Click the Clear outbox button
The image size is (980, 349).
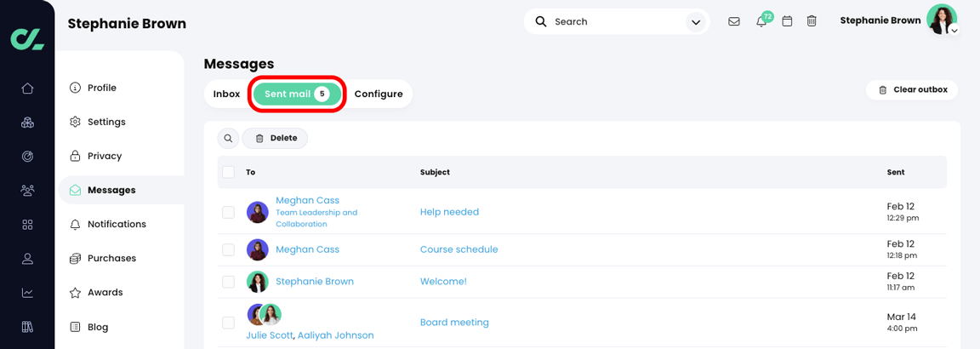[913, 89]
